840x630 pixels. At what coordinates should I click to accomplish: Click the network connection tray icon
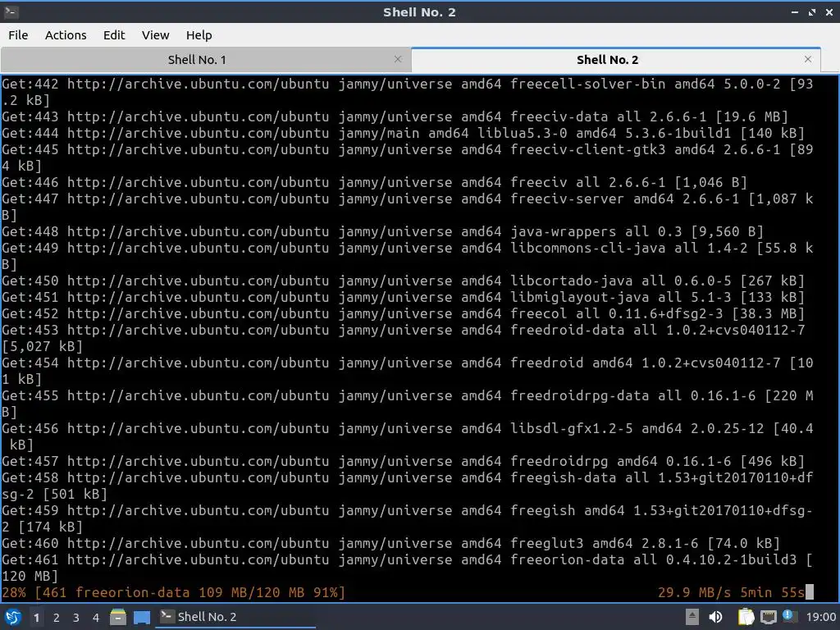[x=768, y=617]
